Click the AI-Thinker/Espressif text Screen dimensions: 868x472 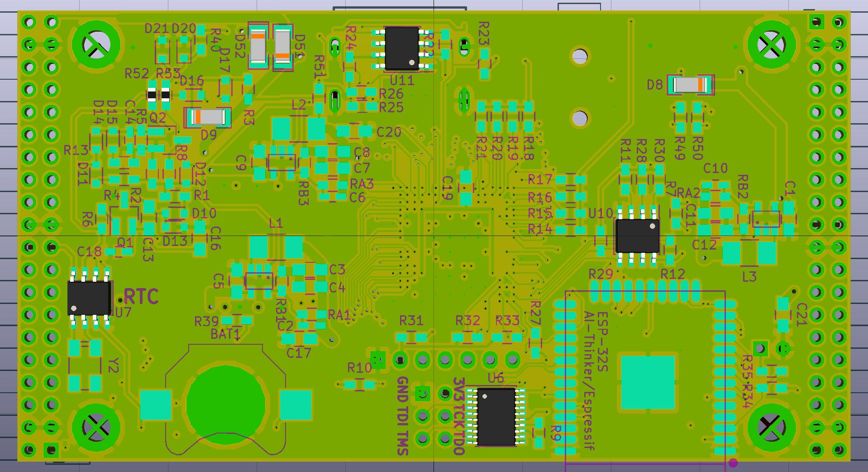[x=588, y=381]
